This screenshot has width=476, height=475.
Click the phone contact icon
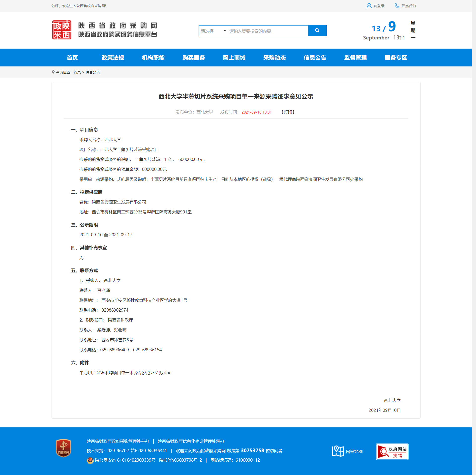click(x=397, y=6)
